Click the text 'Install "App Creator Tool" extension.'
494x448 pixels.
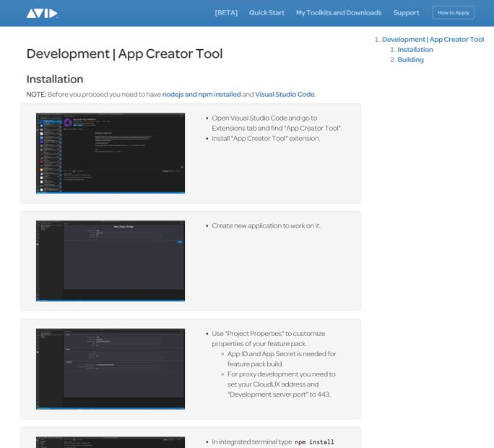pos(266,139)
